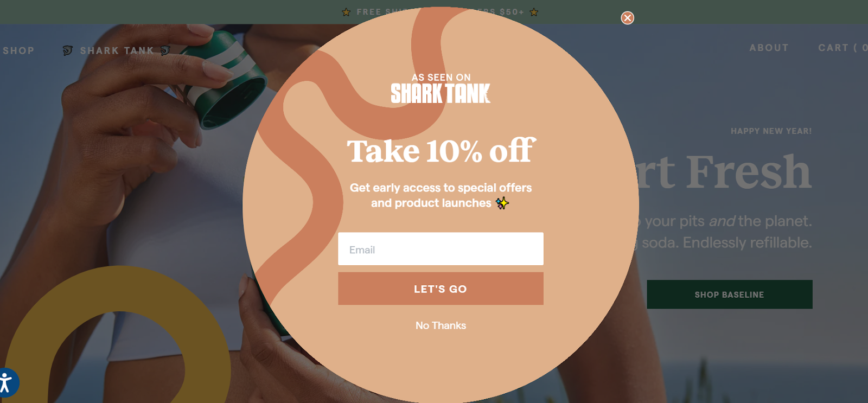868x403 pixels.
Task: Click the Fresh hero headline text
Action: click(x=749, y=172)
